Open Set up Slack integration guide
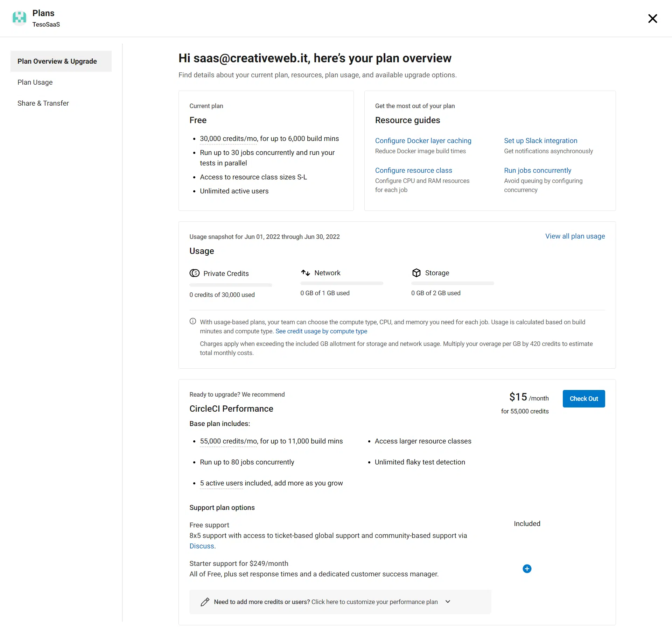The image size is (672, 632). [x=540, y=141]
